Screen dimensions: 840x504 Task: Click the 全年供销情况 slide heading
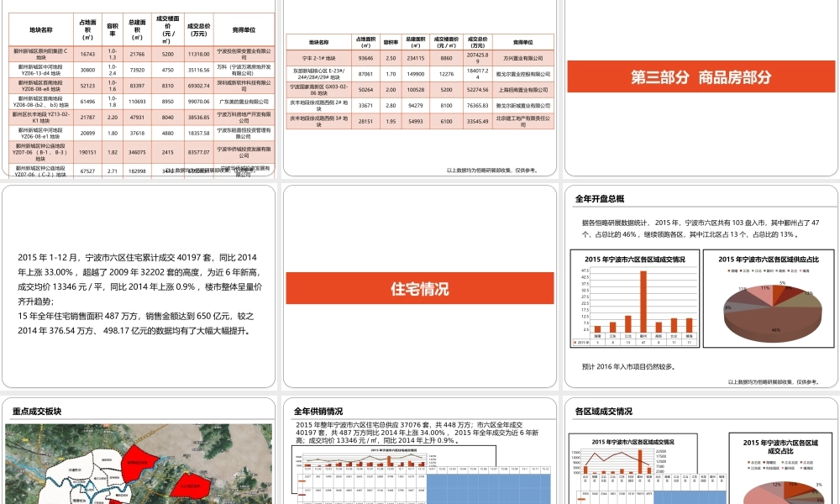[318, 412]
